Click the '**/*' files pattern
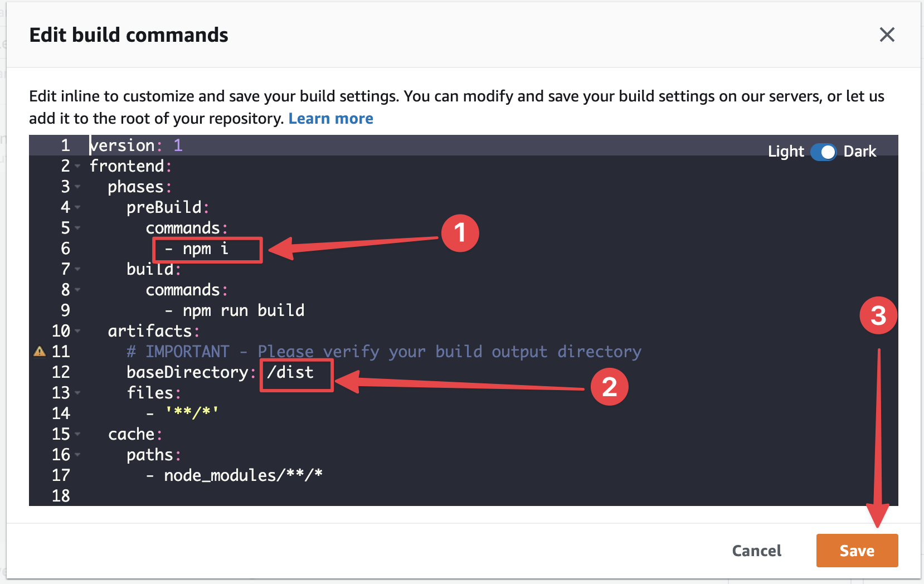Screen dimensions: 924x584 pos(192,412)
